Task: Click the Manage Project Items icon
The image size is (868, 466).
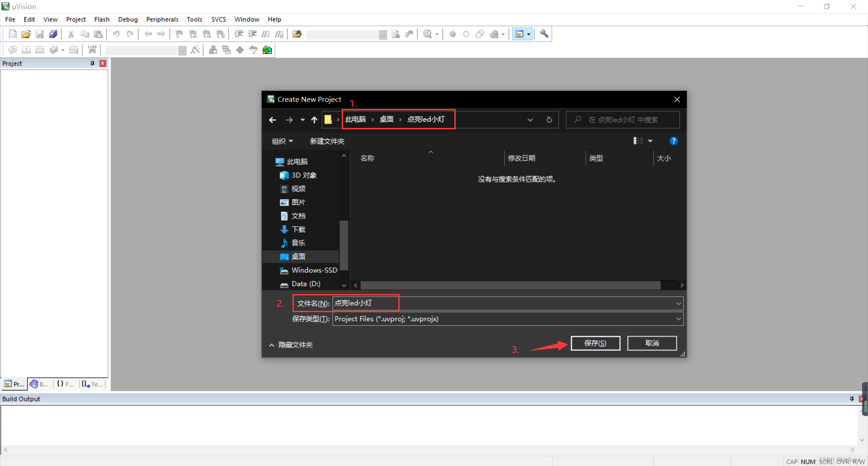Action: click(x=213, y=50)
